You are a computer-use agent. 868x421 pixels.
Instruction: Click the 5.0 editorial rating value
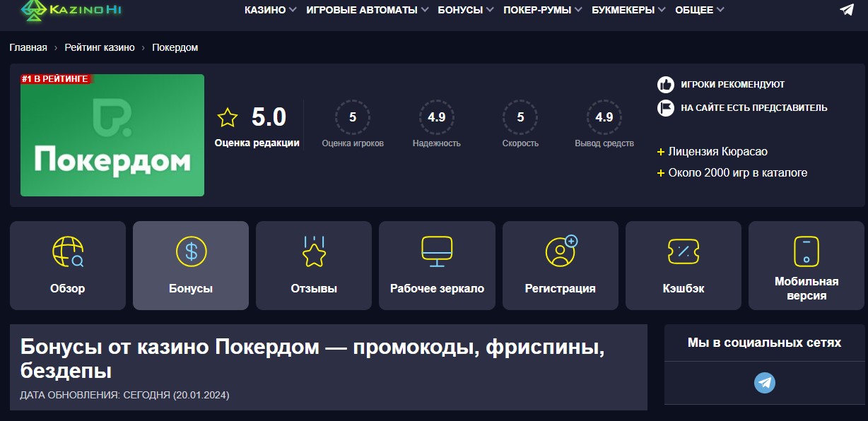(269, 117)
